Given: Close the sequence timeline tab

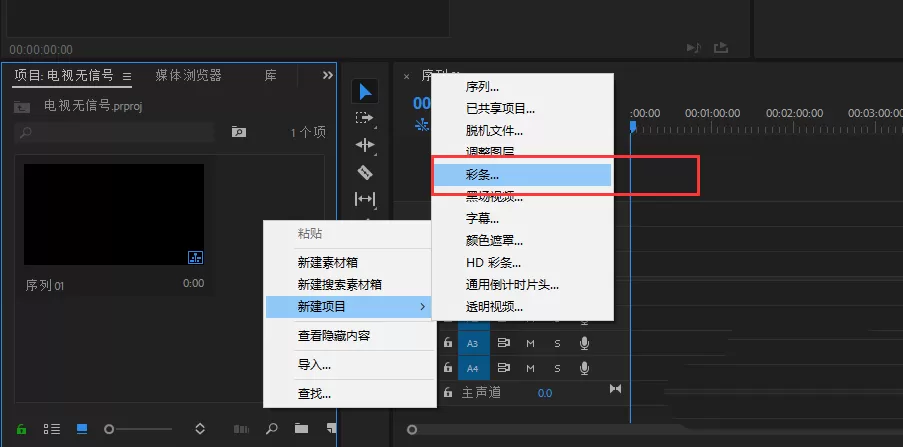Looking at the screenshot, I should [407, 76].
